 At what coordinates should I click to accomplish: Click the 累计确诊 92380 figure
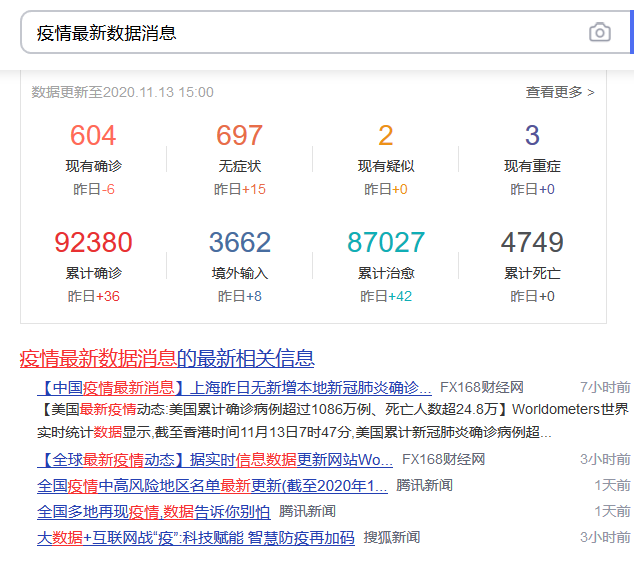[x=93, y=243]
